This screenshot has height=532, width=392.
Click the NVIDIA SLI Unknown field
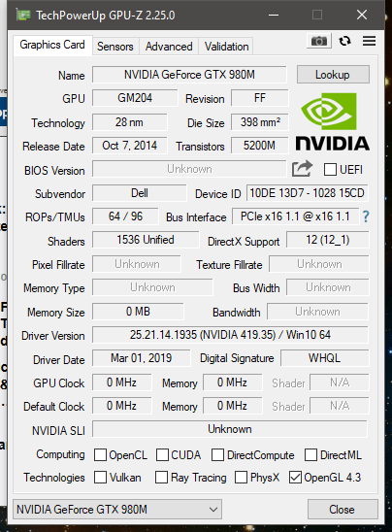click(x=230, y=429)
